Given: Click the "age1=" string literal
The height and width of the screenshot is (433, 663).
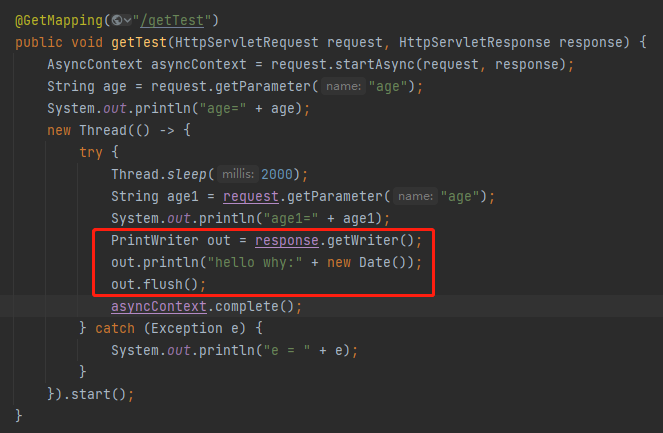Looking at the screenshot, I should pyautogui.click(x=290, y=218).
